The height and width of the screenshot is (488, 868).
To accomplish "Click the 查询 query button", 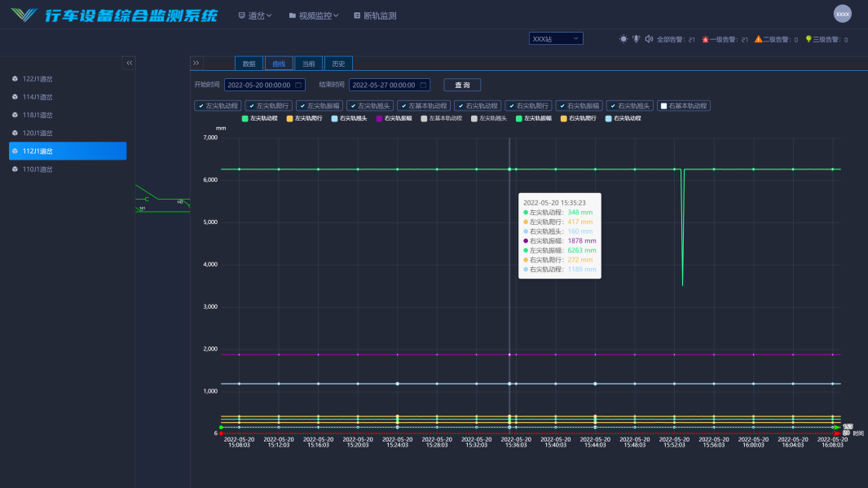I will tap(462, 86).
